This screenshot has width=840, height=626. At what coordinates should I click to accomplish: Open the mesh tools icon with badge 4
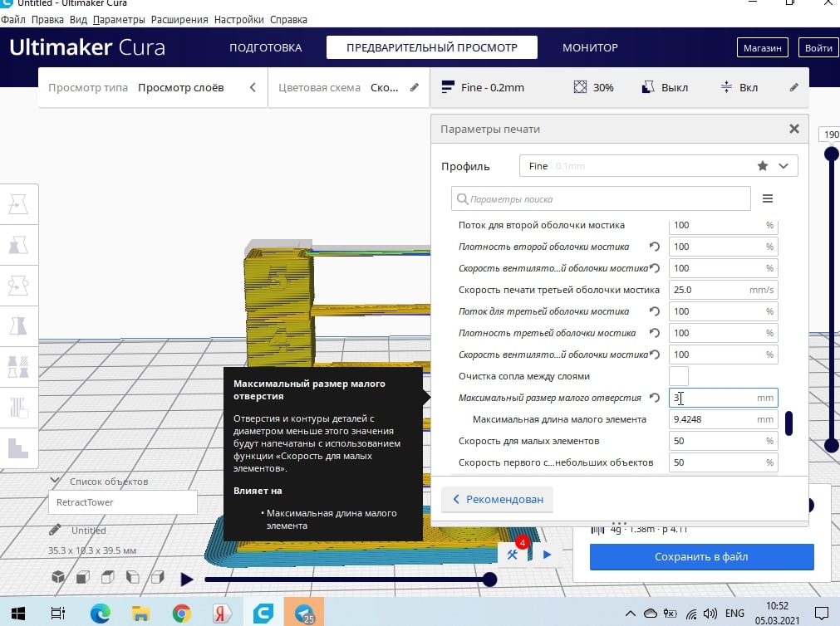(x=513, y=554)
